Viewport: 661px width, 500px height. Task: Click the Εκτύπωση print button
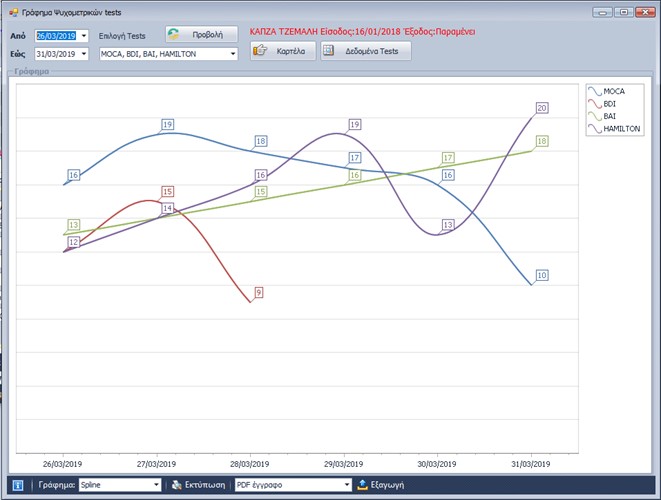tap(199, 485)
